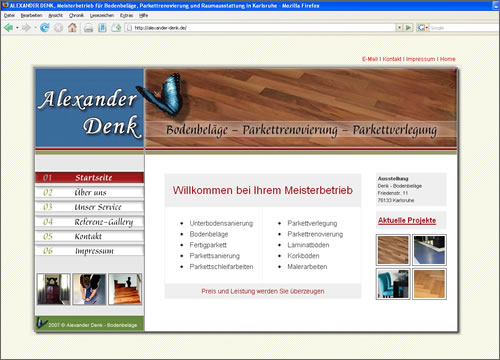Image resolution: width=500 pixels, height=360 pixels.
Task: Click the blue butterfly in the header
Action: [x=162, y=95]
